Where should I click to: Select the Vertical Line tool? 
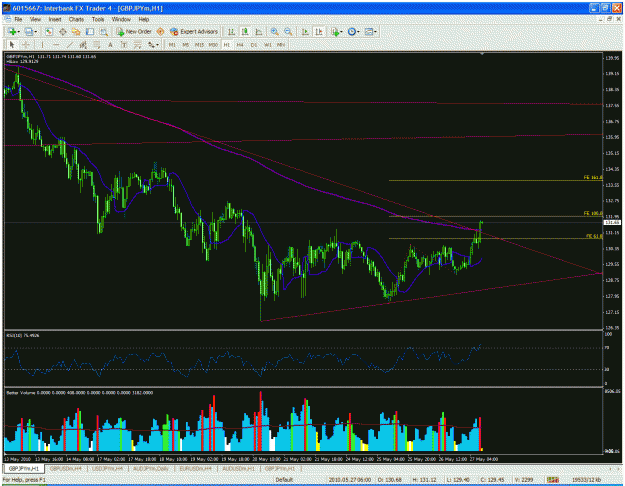coord(42,45)
